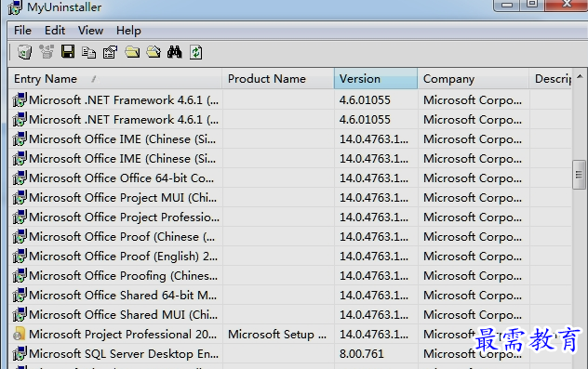Select Microsoft Office Project MUI (Chi... entry
Viewport: 588px width, 369px height.
[x=123, y=197]
